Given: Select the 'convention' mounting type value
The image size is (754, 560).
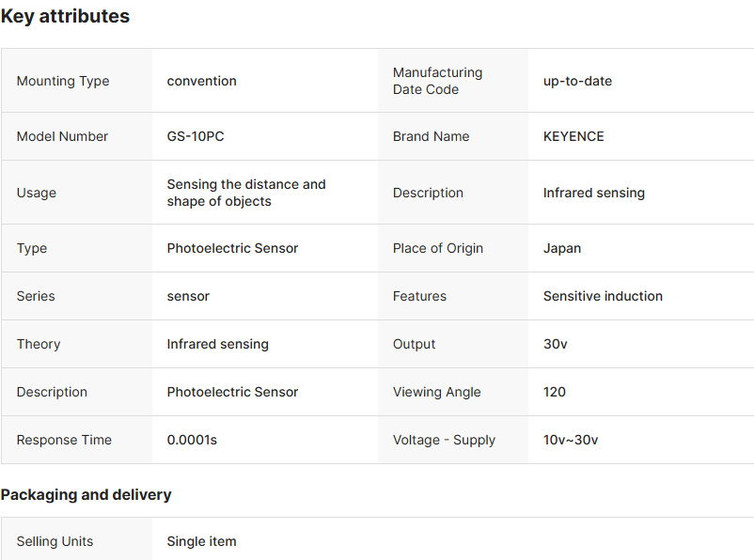Looking at the screenshot, I should tap(202, 81).
